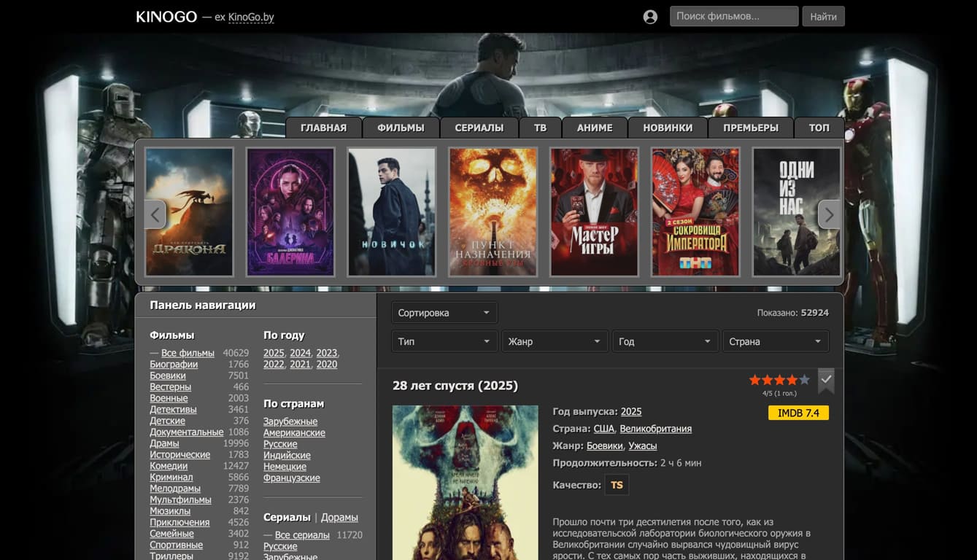977x560 pixels.
Task: Open the Одни из нас poster
Action: [x=797, y=212]
